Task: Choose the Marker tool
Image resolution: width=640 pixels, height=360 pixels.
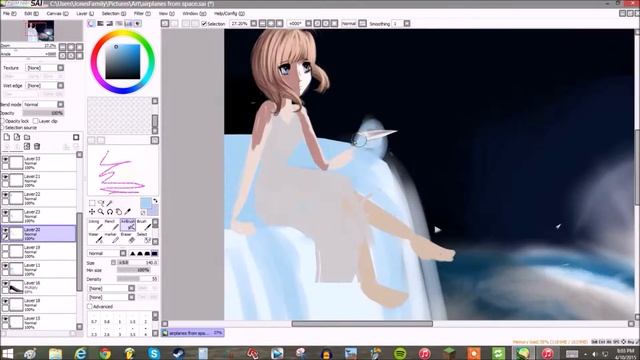Action: (112, 238)
